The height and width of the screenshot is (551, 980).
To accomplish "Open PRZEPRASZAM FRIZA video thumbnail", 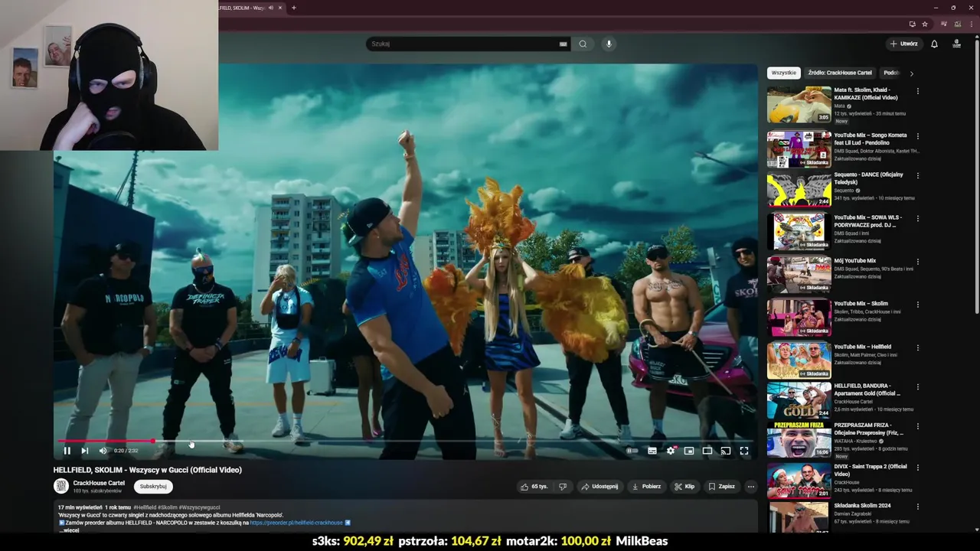I will 799,439.
